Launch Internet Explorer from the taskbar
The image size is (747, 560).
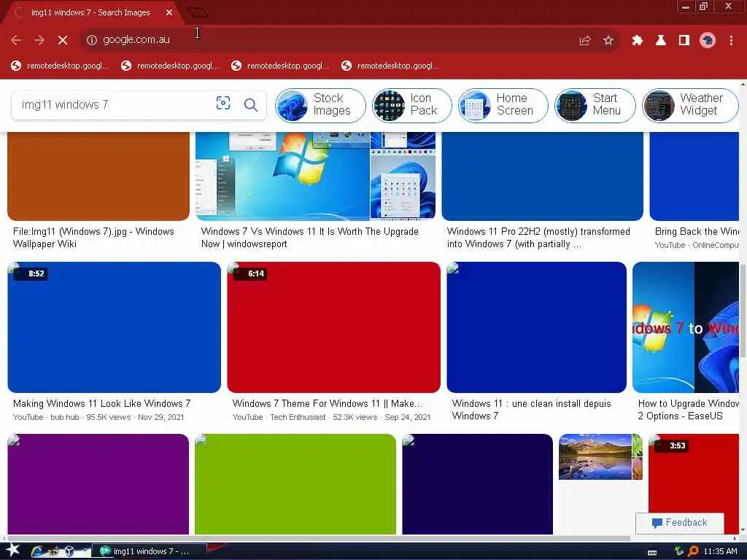click(x=36, y=551)
